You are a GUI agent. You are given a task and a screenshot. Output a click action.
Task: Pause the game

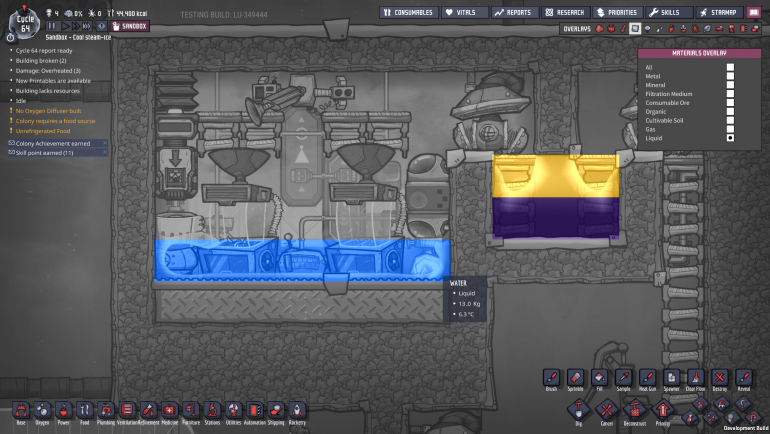(52, 26)
